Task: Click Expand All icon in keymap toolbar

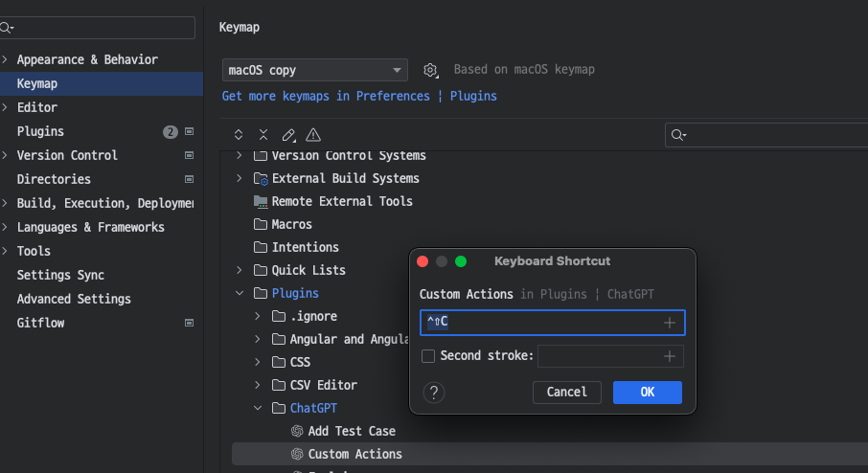Action: [239, 134]
